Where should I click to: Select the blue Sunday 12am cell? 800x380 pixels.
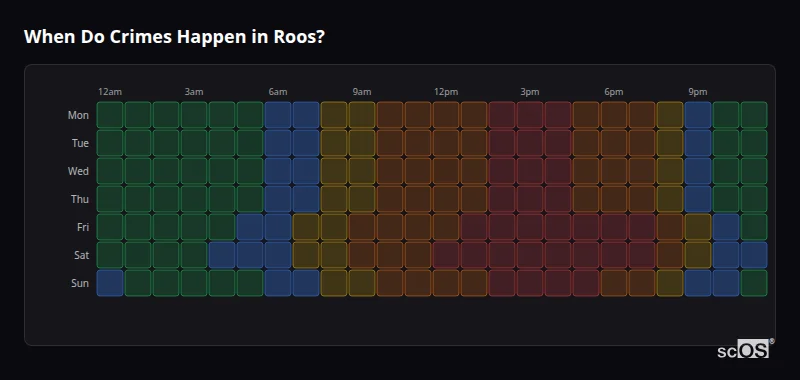pos(110,283)
